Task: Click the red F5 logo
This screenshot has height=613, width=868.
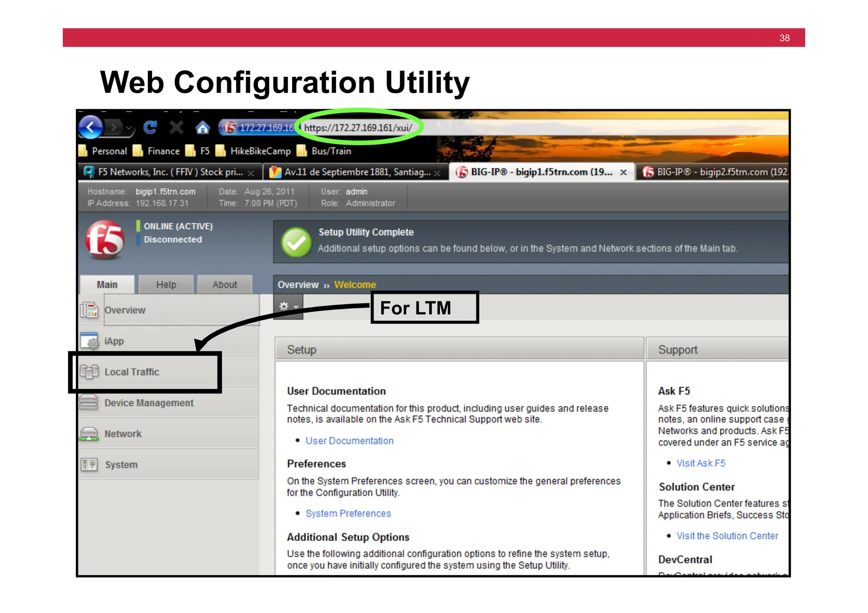Action: click(x=105, y=240)
